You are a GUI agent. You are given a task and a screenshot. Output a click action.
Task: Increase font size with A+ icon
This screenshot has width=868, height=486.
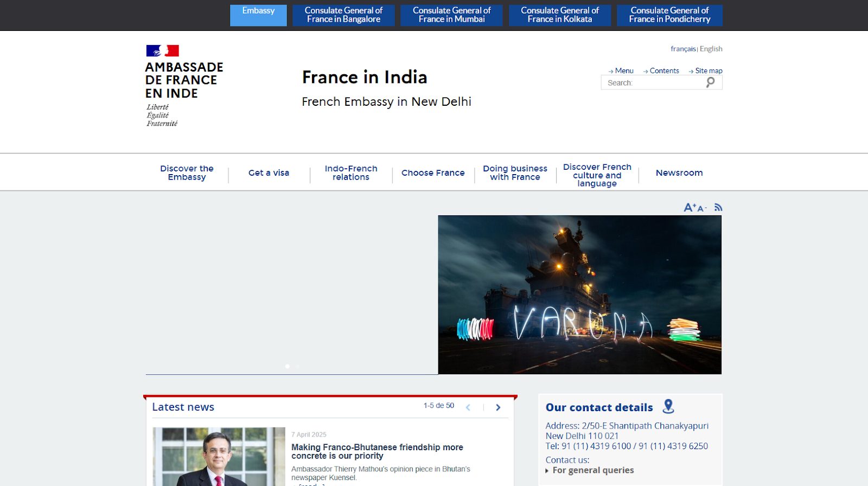click(690, 207)
